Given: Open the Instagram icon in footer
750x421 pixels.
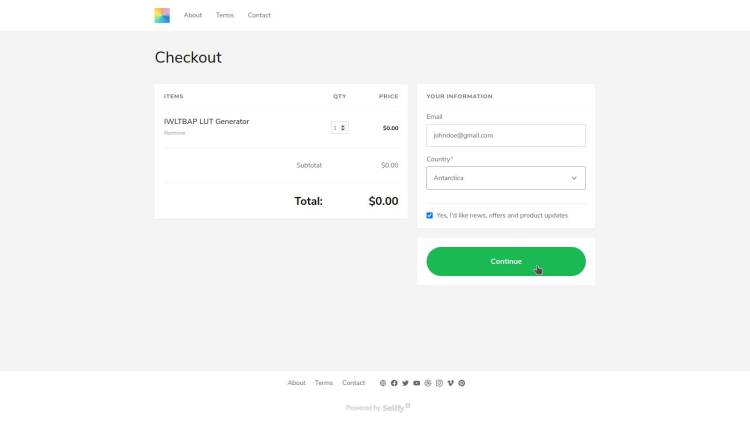Looking at the screenshot, I should [439, 383].
